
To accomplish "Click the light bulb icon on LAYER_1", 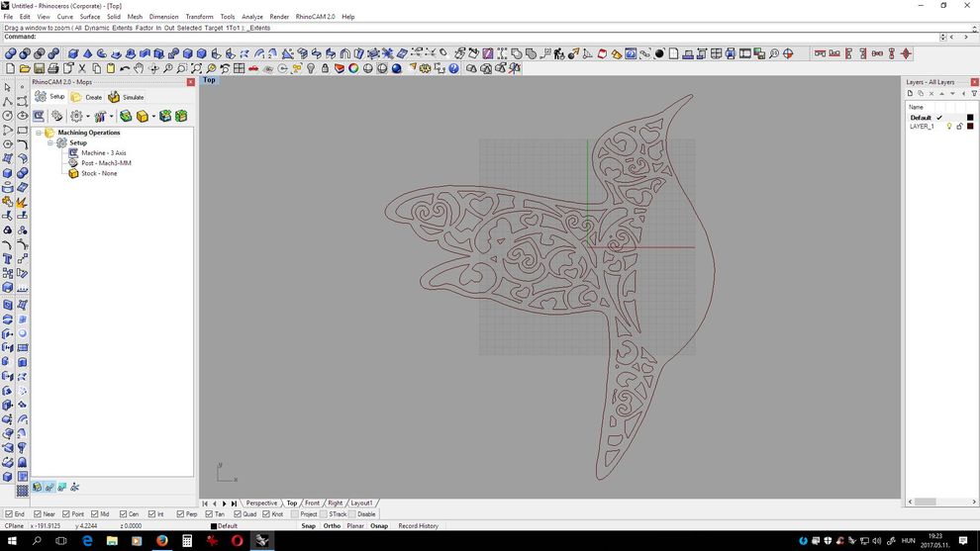I will (x=948, y=127).
